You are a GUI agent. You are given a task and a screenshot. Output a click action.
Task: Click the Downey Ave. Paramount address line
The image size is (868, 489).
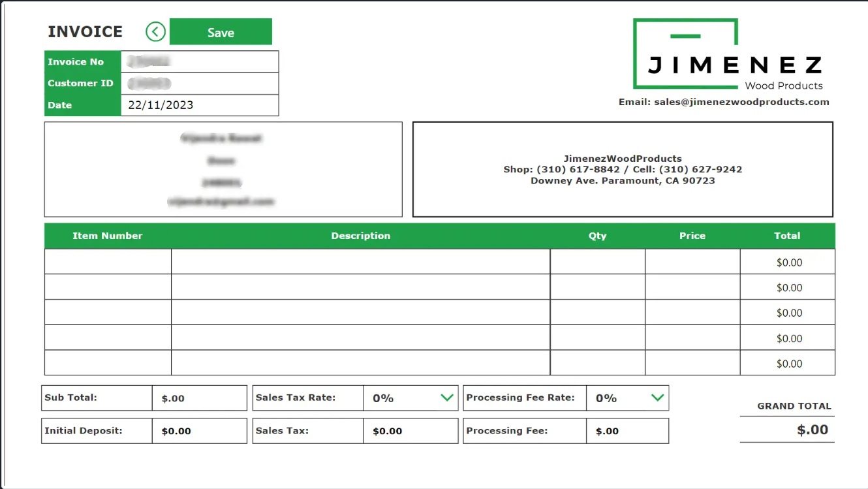(623, 181)
